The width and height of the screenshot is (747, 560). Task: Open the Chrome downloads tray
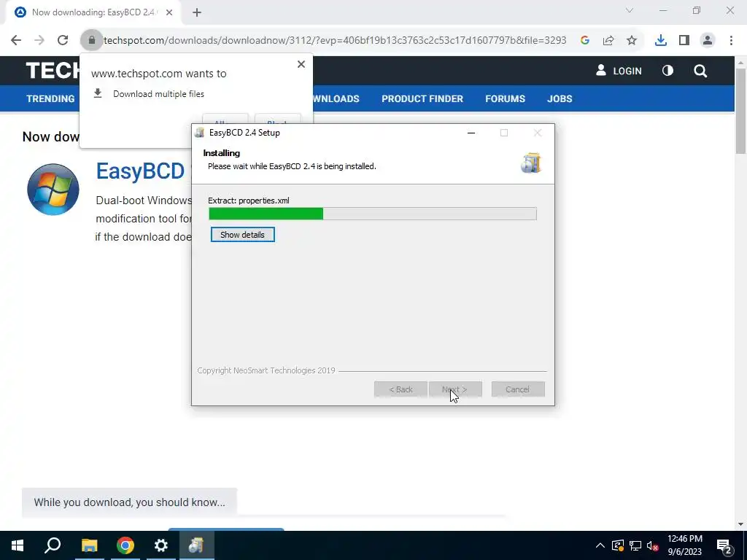pyautogui.click(x=661, y=41)
